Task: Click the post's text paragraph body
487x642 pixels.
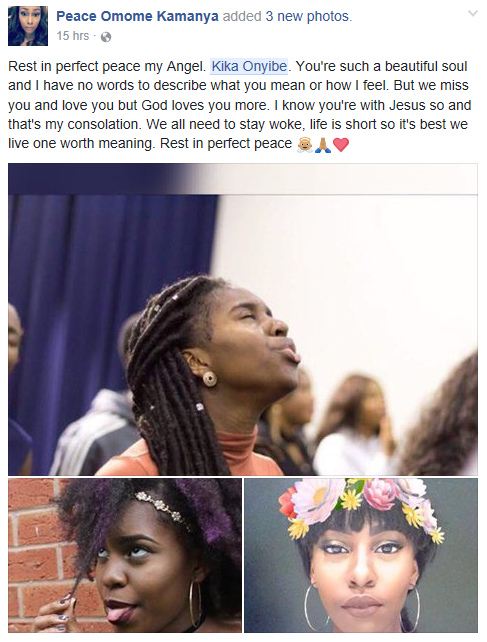Action: coord(240,105)
